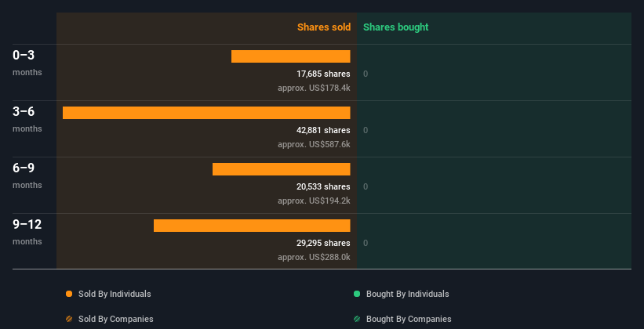Click the approx. US$194.2k amount
The width and height of the screenshot is (644, 329).
314,201
